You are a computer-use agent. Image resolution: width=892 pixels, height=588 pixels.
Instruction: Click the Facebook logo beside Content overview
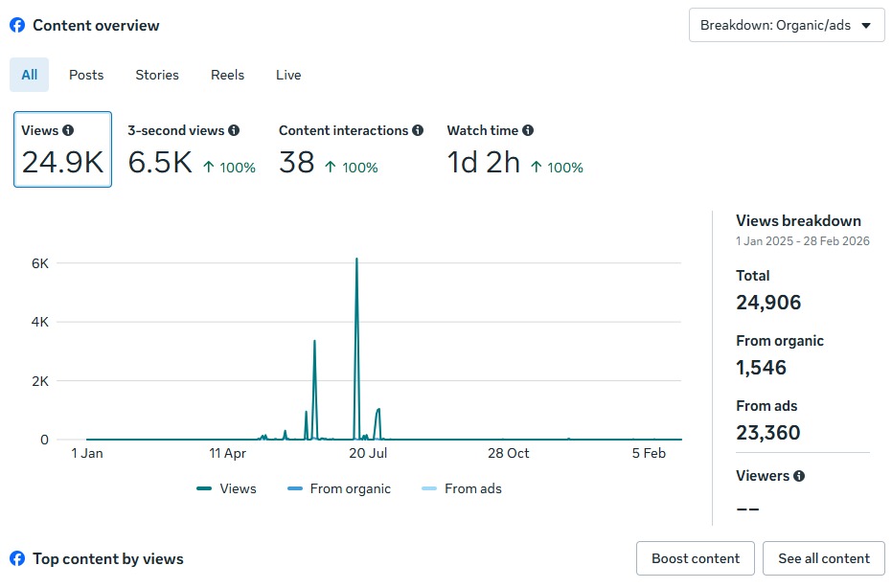pos(17,26)
